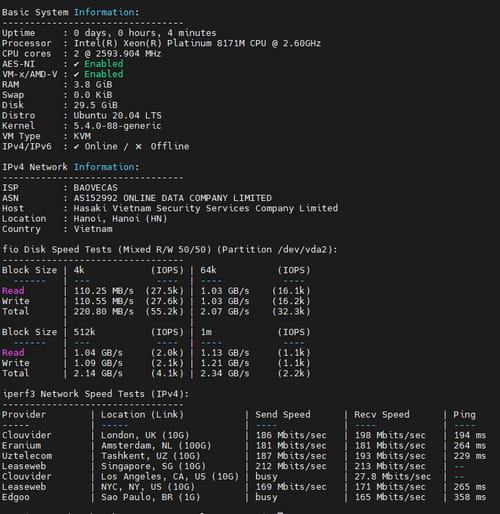Click the Recv Speed column header
500x514 pixels.
pos(382,415)
